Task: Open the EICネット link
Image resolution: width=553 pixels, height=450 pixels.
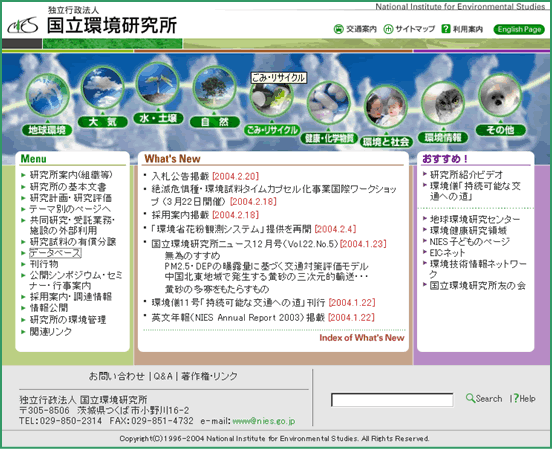Action: [x=447, y=253]
